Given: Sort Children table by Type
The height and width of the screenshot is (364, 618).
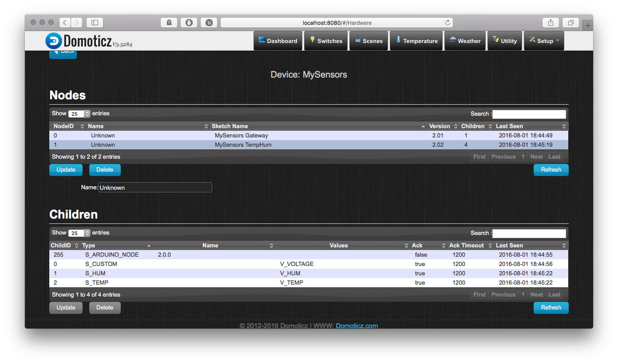Looking at the screenshot, I should point(117,246).
